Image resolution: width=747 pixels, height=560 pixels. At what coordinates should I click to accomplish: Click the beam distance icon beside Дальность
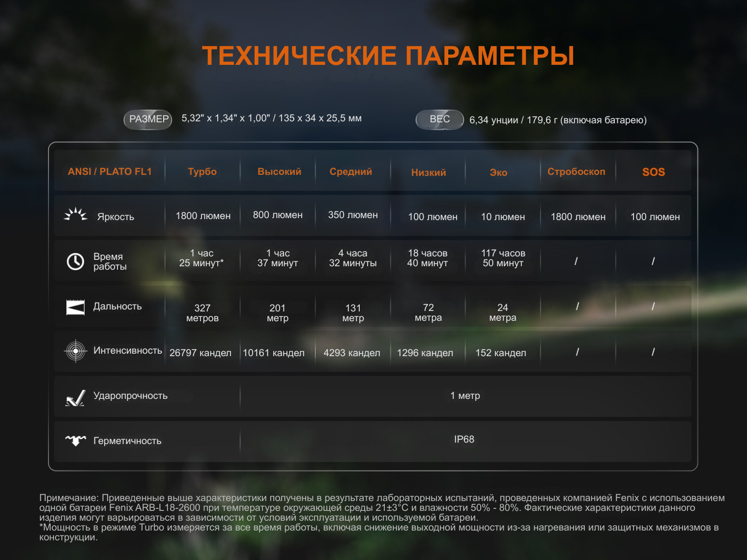pyautogui.click(x=75, y=308)
